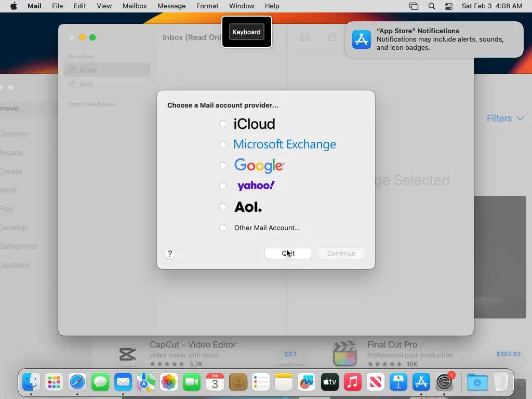This screenshot has height=399, width=532.
Task: Open the Message menu
Action: pyautogui.click(x=171, y=6)
